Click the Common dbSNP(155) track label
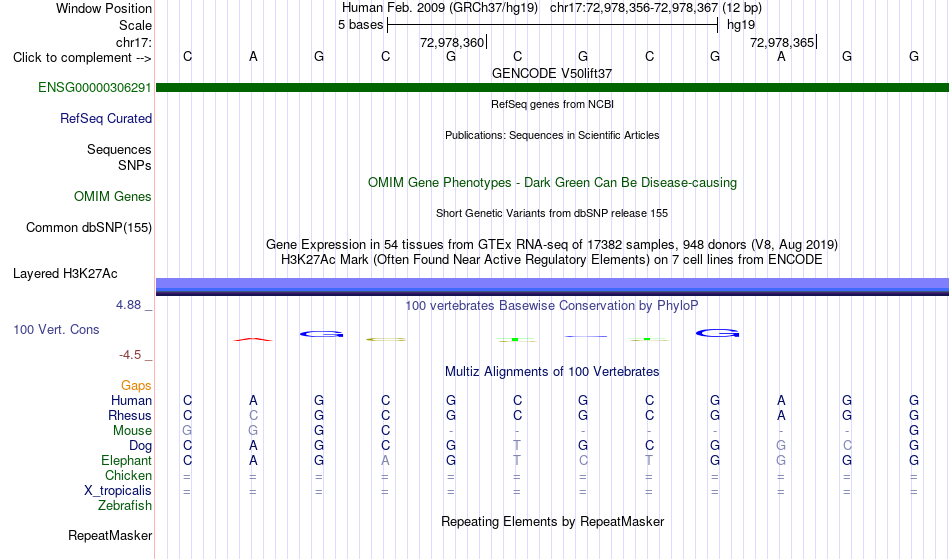This screenshot has height=559, width=950. [89, 228]
